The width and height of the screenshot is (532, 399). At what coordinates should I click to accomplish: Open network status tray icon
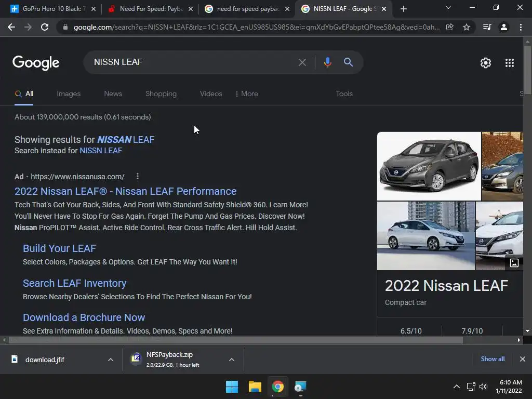pos(471,387)
